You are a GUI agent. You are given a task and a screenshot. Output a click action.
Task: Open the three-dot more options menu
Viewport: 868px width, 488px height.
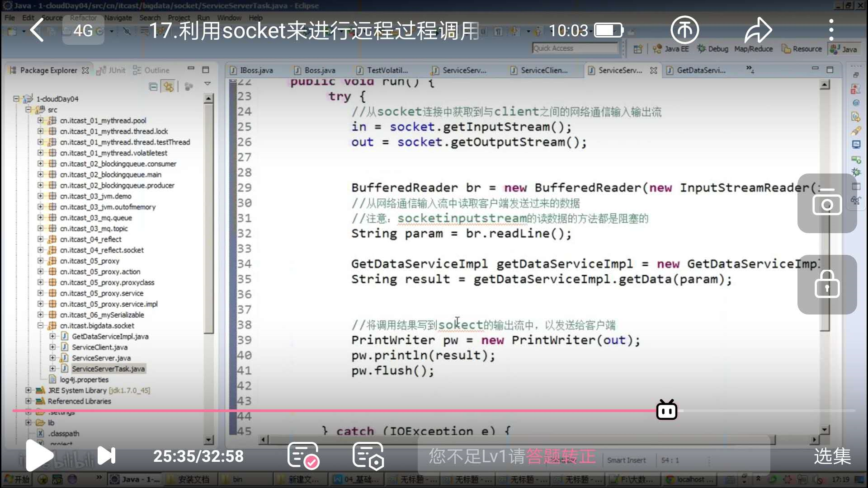point(831,30)
